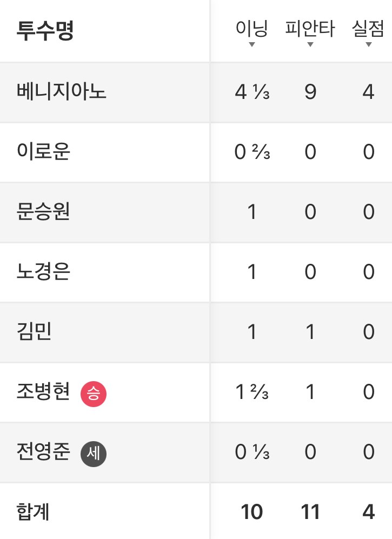Click 조병현's 1 ⅔ innings value
This screenshot has width=392, height=539.
point(252,392)
